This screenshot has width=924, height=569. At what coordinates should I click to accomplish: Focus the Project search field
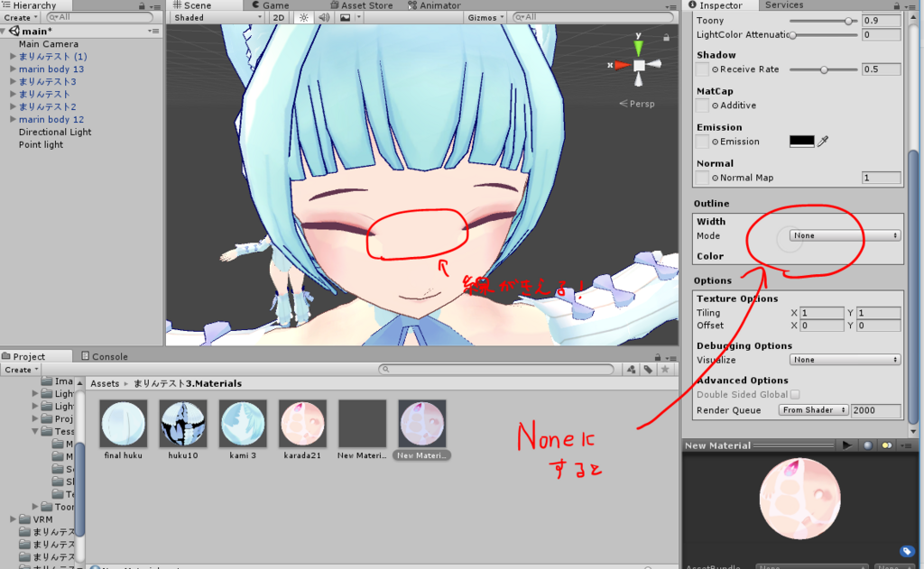pyautogui.click(x=496, y=370)
